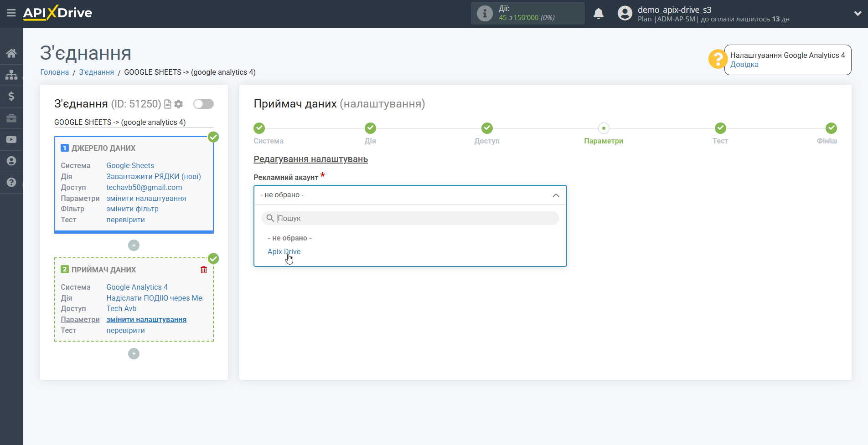Open the notifications bell

599,14
